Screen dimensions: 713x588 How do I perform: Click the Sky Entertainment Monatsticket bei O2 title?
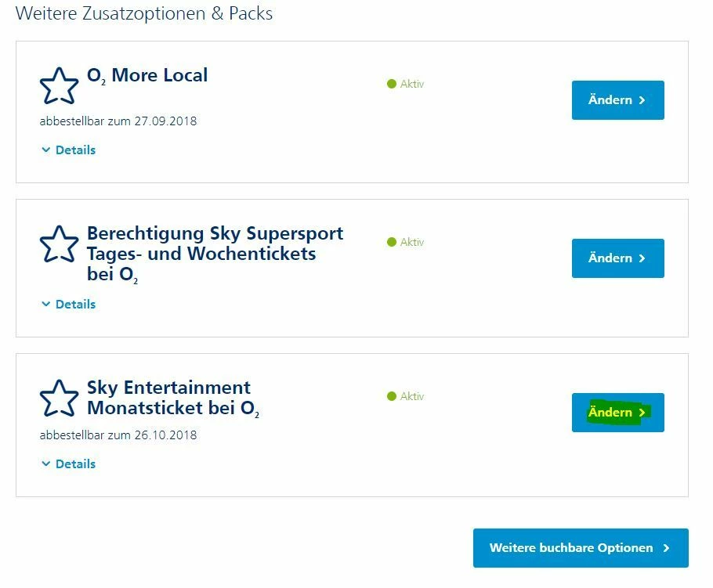point(172,398)
